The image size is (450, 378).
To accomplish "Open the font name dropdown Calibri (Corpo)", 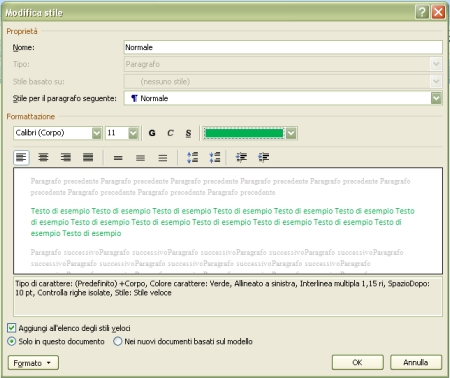I will tap(97, 133).
